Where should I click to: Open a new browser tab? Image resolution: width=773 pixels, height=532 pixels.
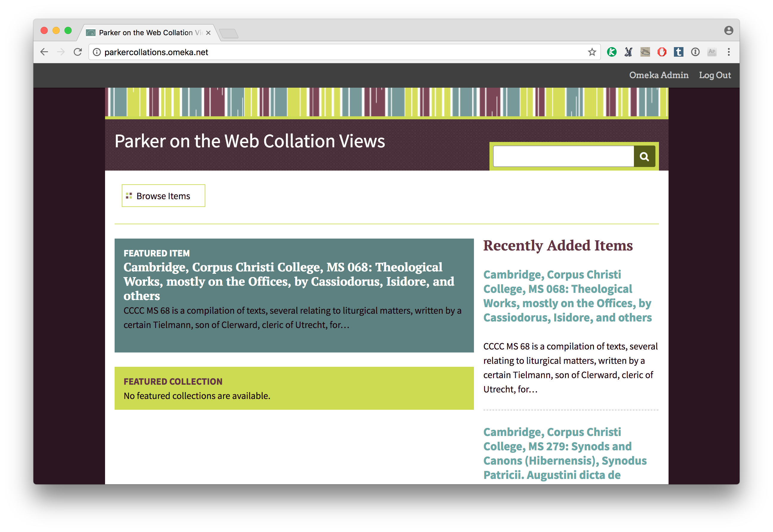pos(229,33)
